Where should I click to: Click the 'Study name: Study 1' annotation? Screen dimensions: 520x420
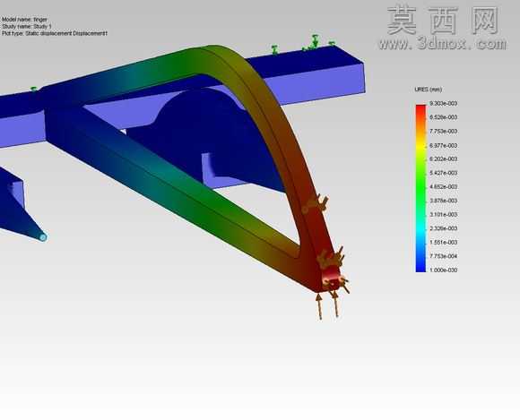(27, 26)
